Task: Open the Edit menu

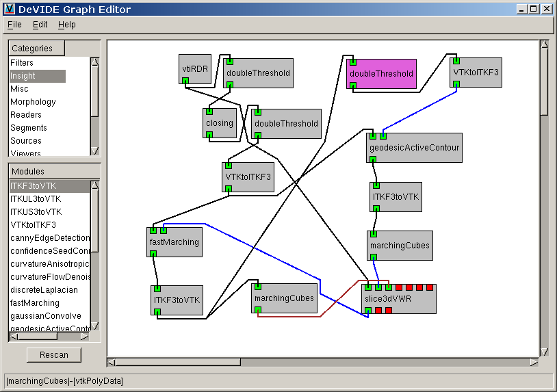Action: pyautogui.click(x=40, y=25)
